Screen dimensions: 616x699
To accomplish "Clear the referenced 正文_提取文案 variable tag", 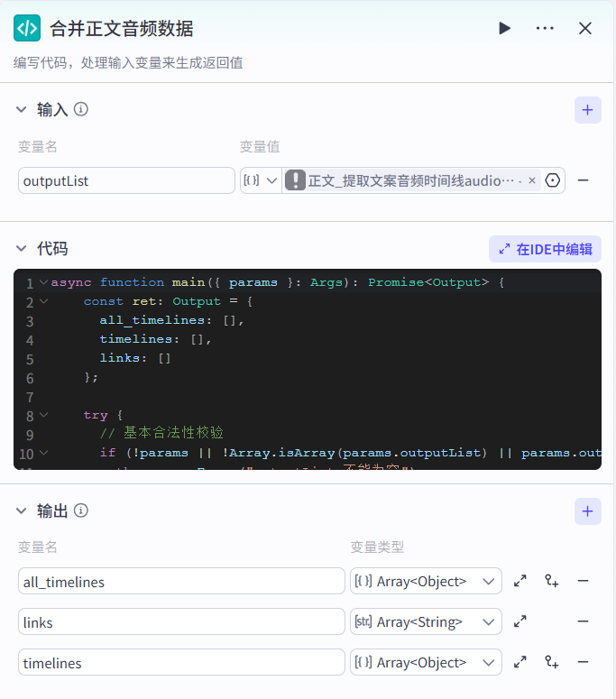I will [532, 180].
